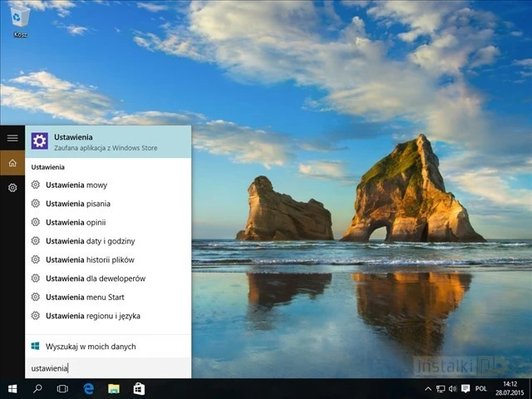
Task: Open the gear icon in search sidebar
Action: coord(12,188)
